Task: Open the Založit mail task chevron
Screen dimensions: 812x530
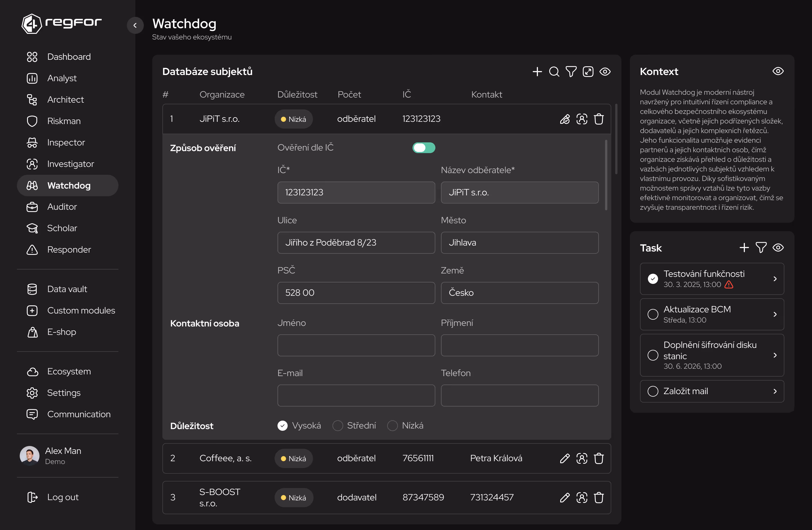Action: tap(775, 391)
